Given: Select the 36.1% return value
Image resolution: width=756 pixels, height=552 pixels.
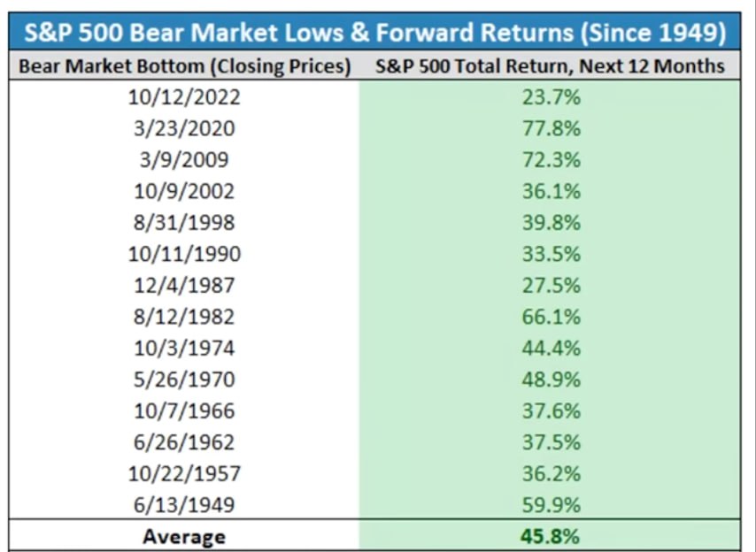Looking at the screenshot, I should click(550, 191).
